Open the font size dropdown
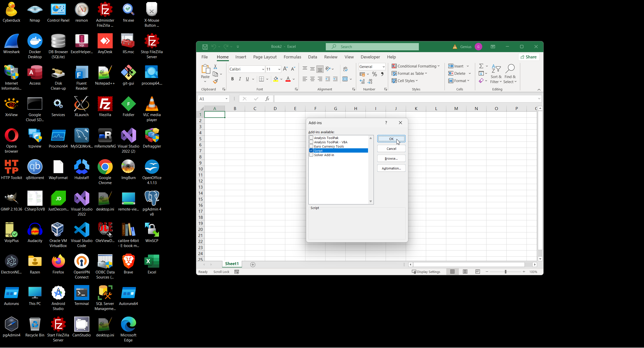Image resolution: width=644 pixels, height=348 pixels. coord(279,69)
